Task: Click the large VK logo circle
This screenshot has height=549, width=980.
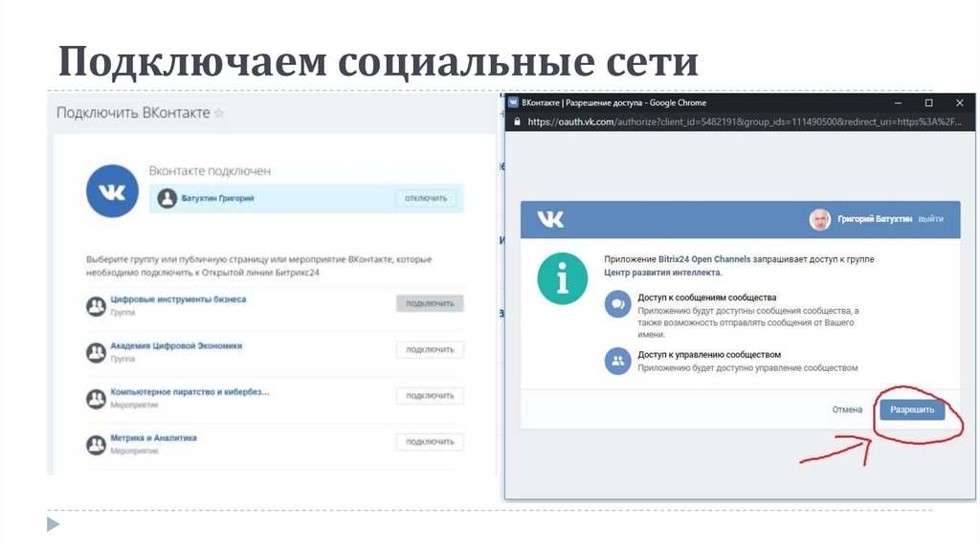Action: click(112, 191)
